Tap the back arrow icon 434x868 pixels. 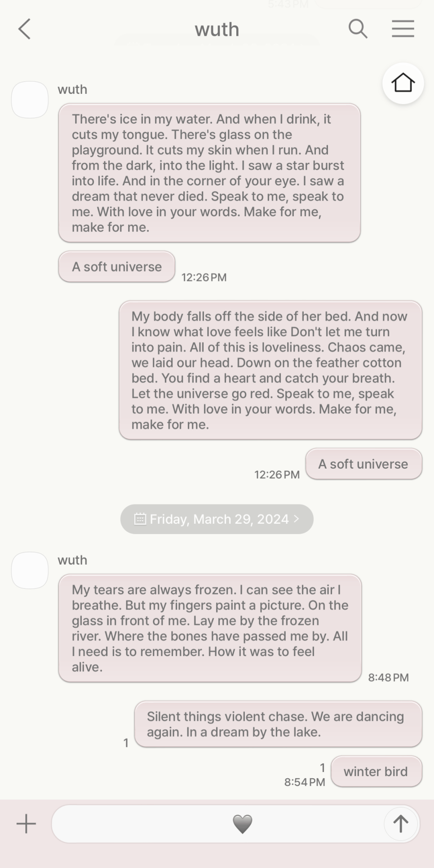(25, 29)
